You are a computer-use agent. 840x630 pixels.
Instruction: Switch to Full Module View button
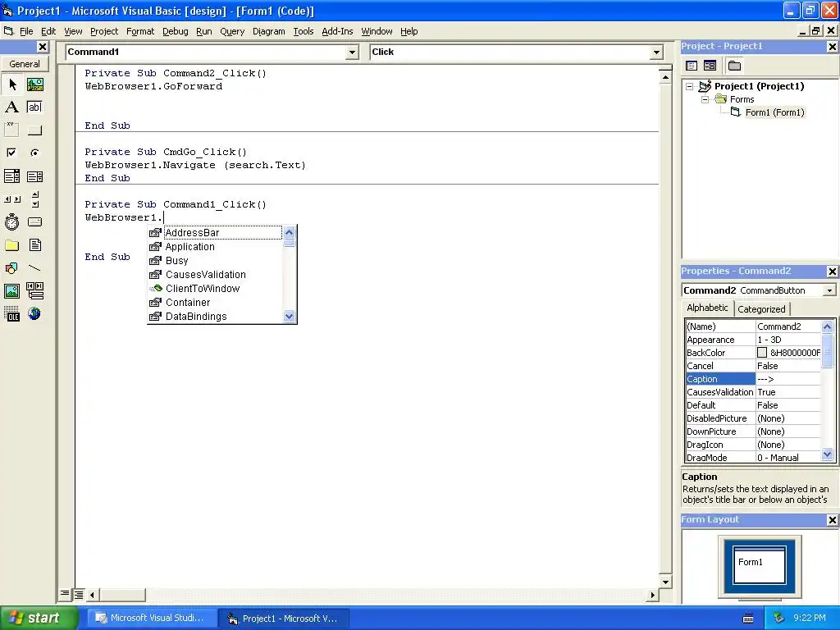coord(79,594)
